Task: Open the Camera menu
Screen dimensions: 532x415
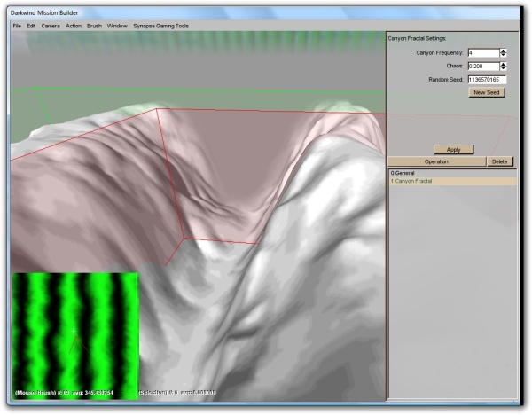Action: [51, 26]
